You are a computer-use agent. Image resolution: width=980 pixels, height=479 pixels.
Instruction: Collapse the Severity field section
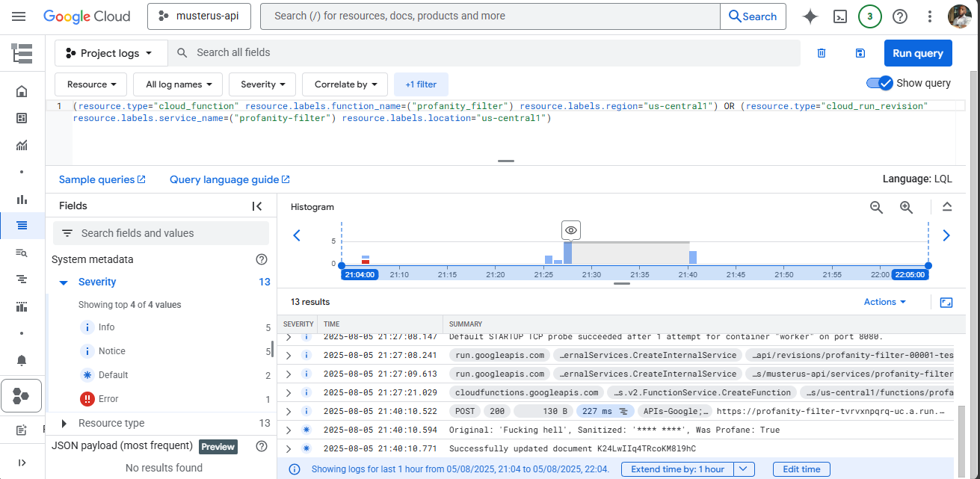tap(63, 282)
